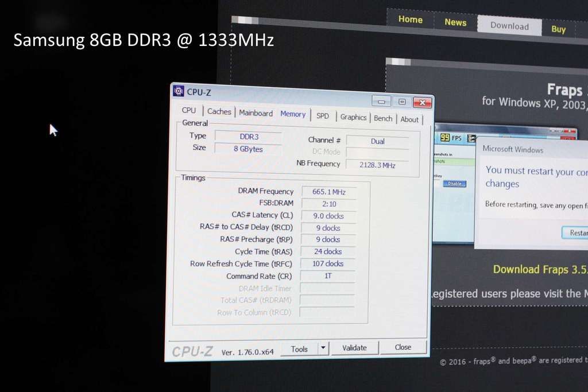Click the Close button at bottom of CPU-Z
This screenshot has width=588, height=392.
(x=403, y=347)
